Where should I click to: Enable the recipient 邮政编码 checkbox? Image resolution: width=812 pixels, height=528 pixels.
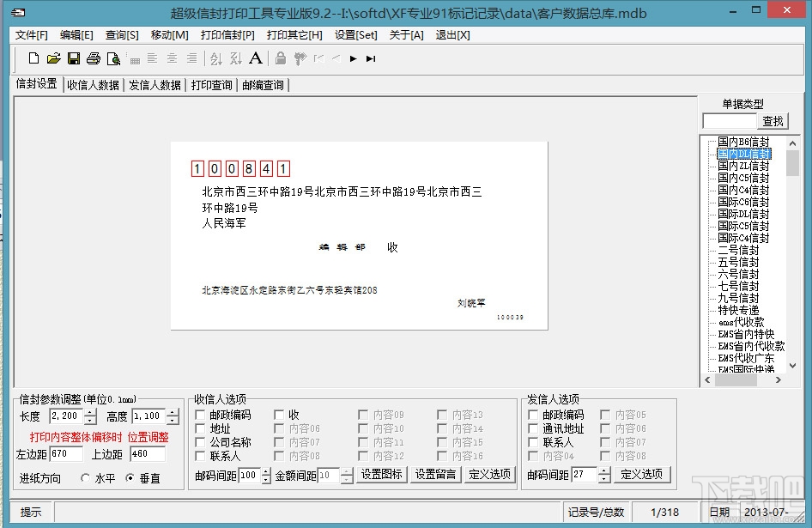click(200, 415)
